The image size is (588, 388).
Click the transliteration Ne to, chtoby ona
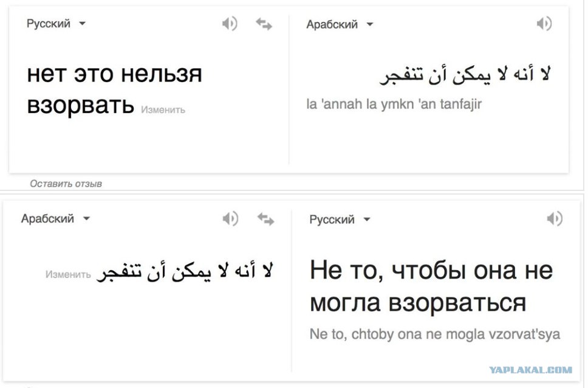[435, 334]
